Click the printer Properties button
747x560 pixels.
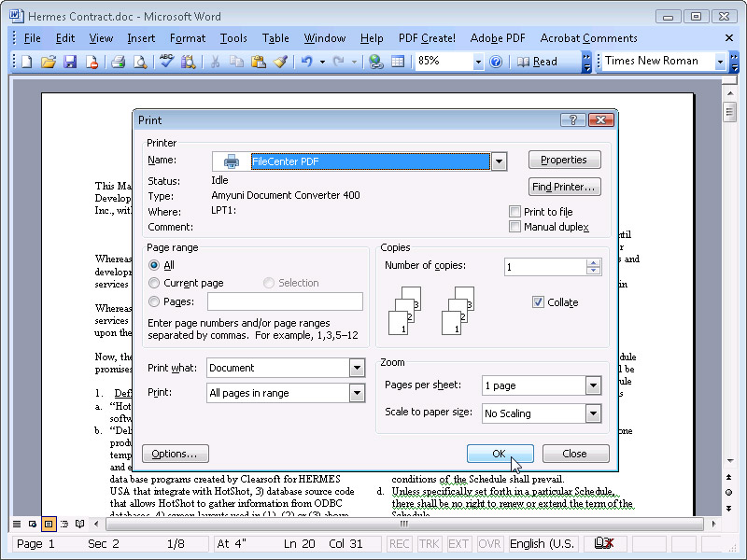pos(564,160)
